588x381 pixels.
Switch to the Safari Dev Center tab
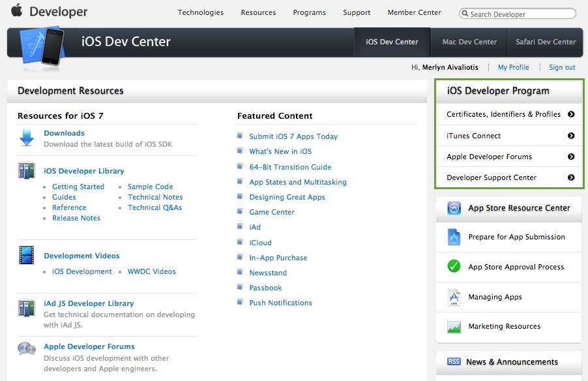(x=546, y=42)
